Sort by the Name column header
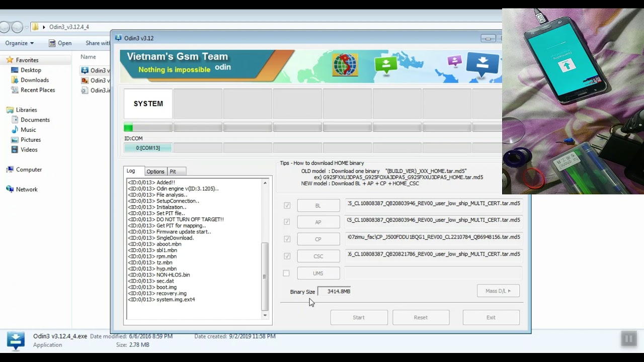The height and width of the screenshot is (362, 644). [88, 57]
